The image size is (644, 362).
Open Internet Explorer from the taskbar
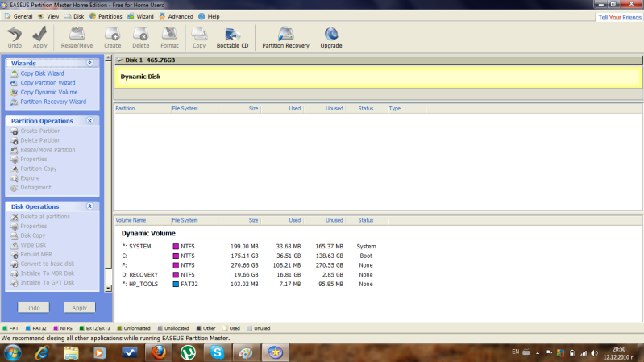[41, 352]
